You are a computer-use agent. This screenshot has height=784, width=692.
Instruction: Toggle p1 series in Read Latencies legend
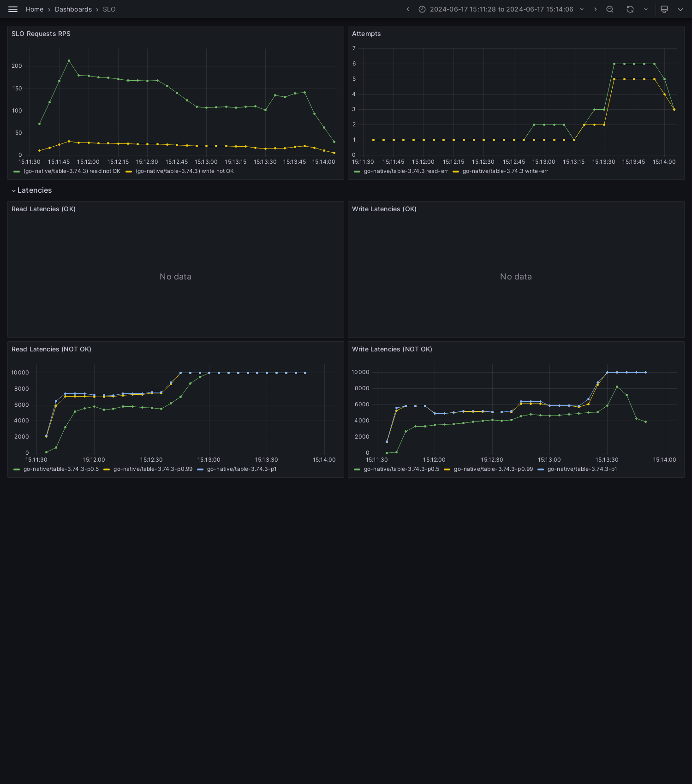click(x=242, y=469)
